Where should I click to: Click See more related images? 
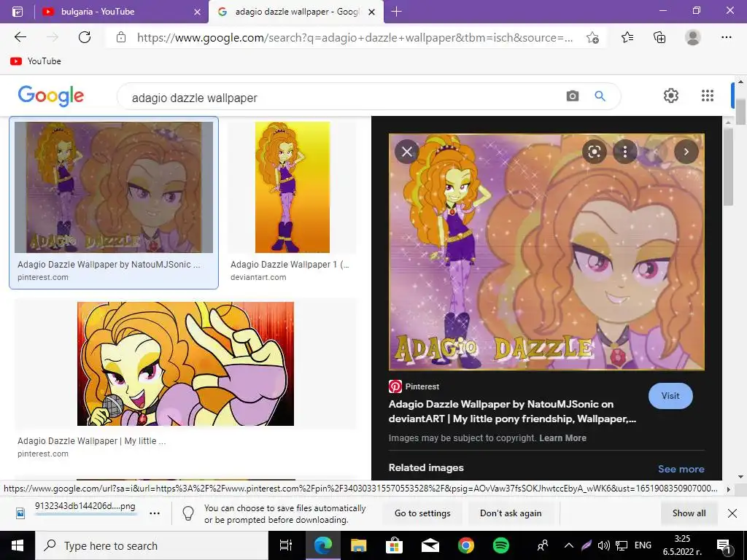tap(681, 469)
